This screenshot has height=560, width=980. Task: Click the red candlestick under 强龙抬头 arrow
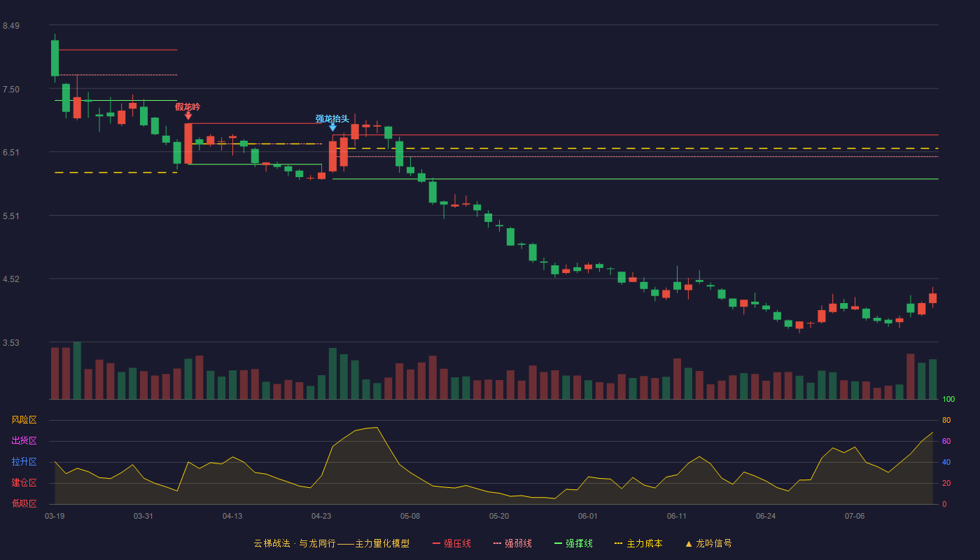[332, 156]
